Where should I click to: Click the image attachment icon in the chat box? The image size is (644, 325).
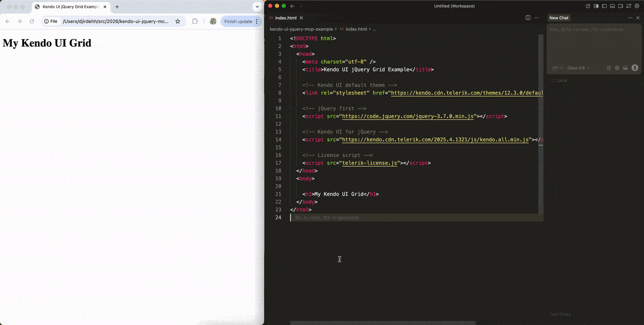tap(625, 67)
